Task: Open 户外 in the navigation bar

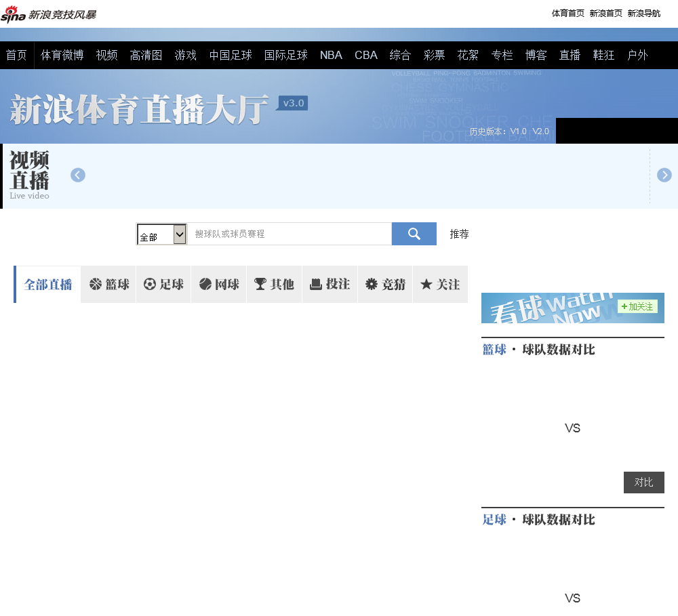Action: 637,56
